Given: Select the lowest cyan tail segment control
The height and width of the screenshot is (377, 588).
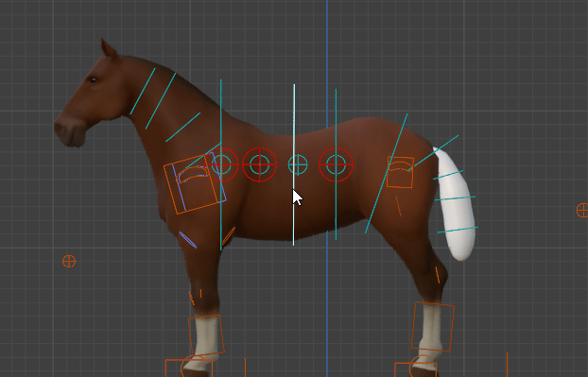Looking at the screenshot, I should (458, 230).
